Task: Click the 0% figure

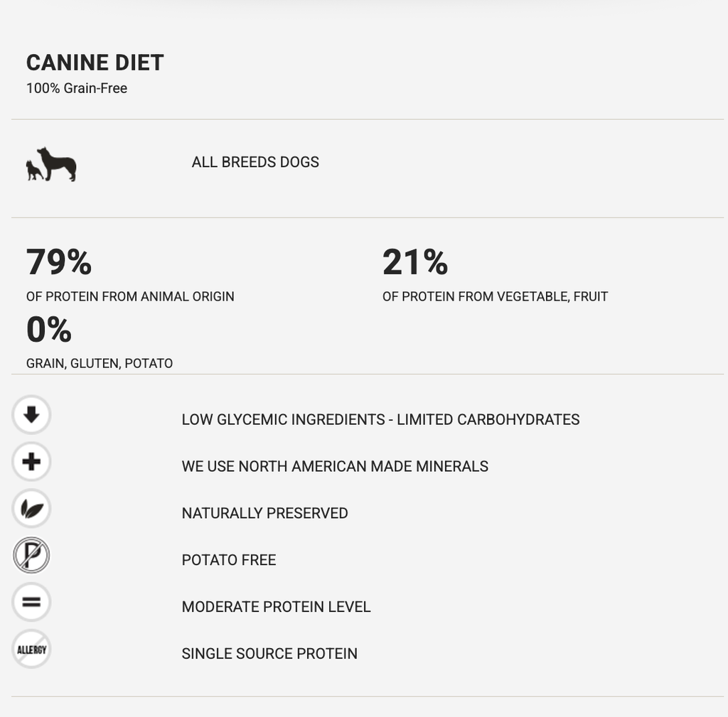Action: [x=49, y=329]
